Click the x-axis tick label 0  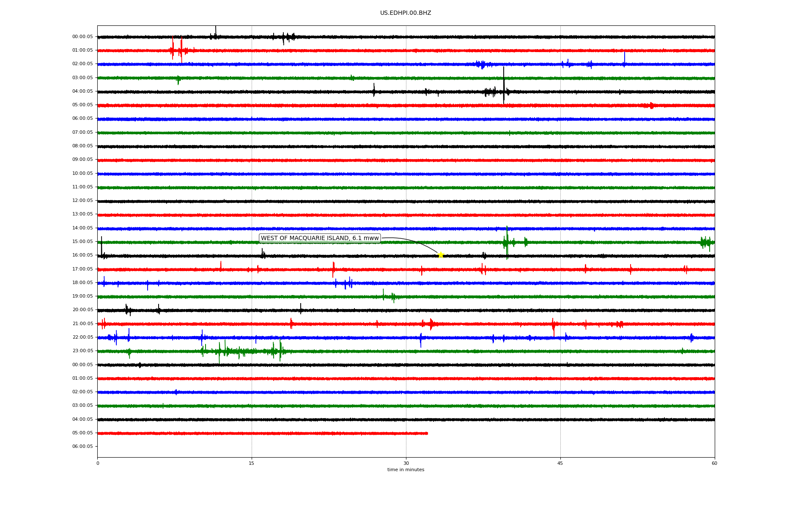98,463
